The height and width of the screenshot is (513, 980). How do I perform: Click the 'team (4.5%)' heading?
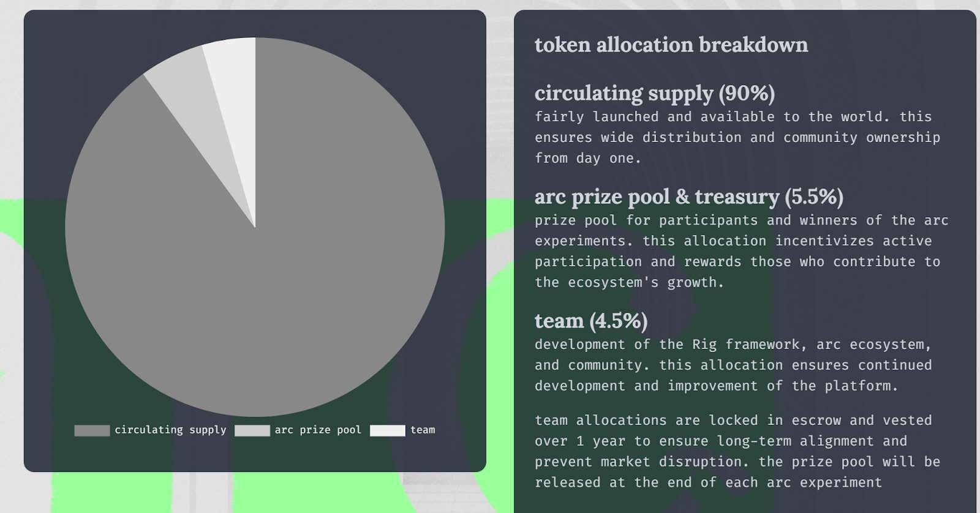(x=591, y=321)
